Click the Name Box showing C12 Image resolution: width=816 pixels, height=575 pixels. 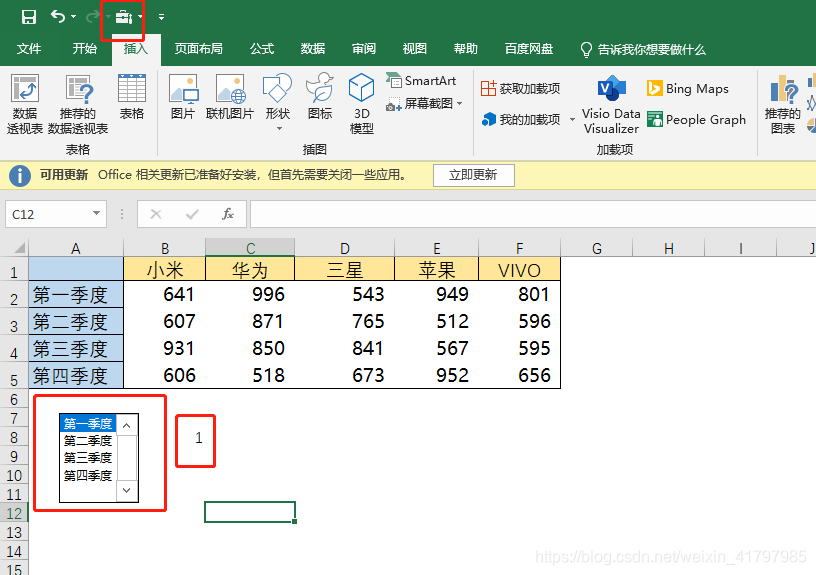pos(47,214)
